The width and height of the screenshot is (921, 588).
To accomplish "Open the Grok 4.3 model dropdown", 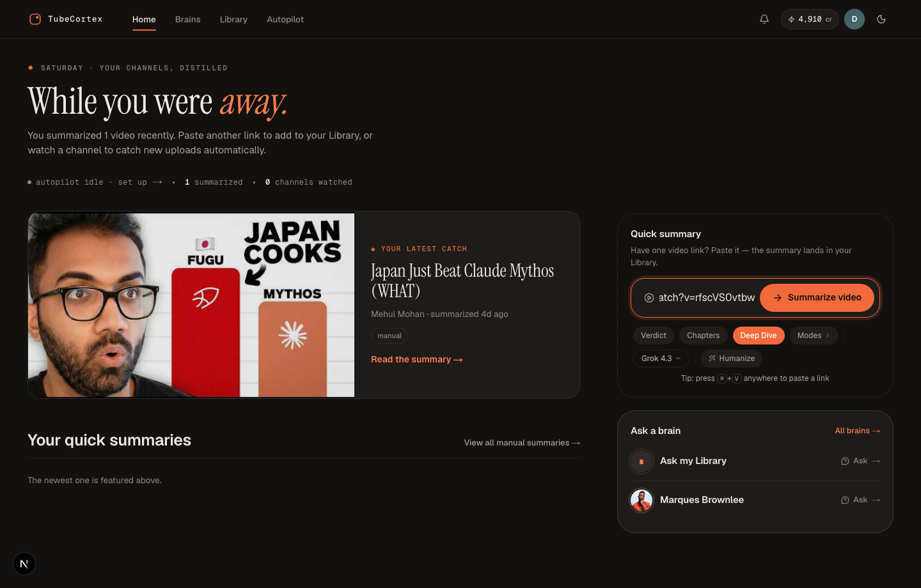I will pos(661,359).
